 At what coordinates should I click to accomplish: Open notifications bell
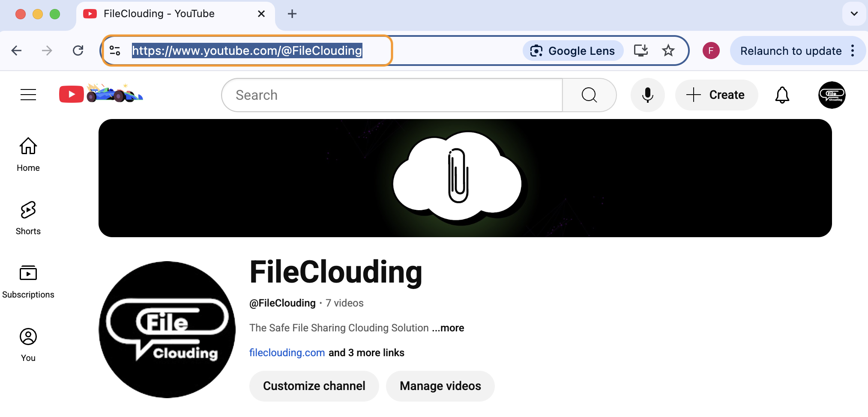(782, 95)
